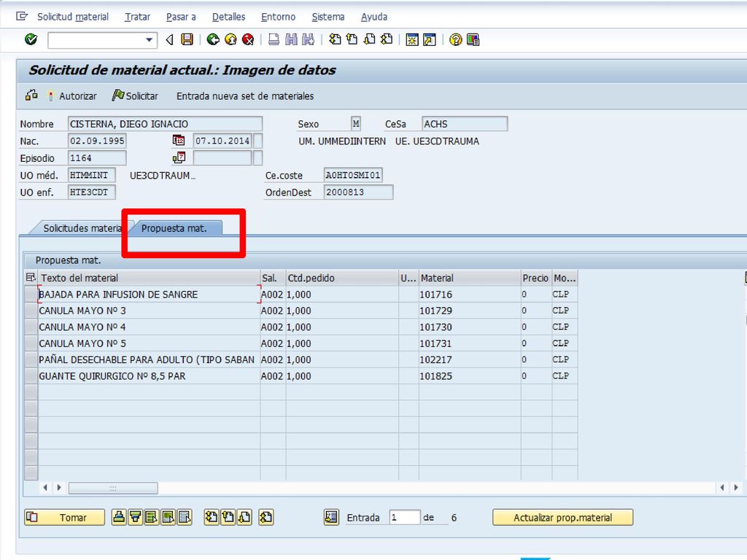This screenshot has width=747, height=560.
Task: Click the Print icon in the standard toolbar
Action: click(x=274, y=39)
